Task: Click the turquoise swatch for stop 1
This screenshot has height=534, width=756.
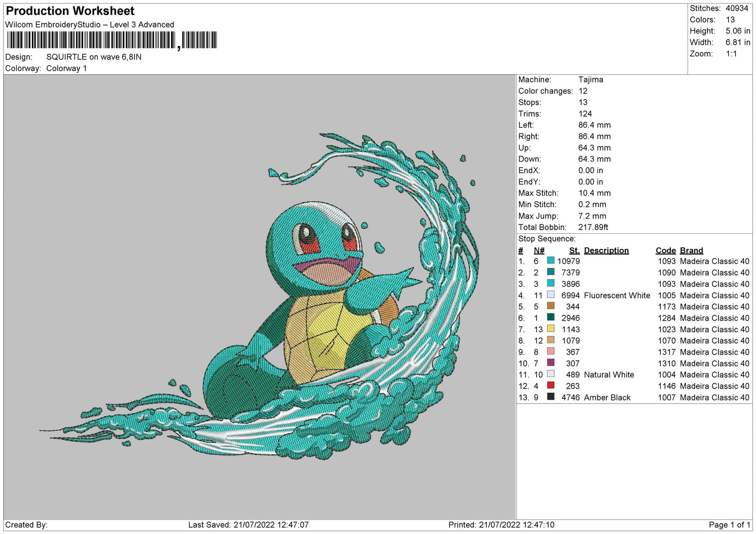Action: click(550, 260)
